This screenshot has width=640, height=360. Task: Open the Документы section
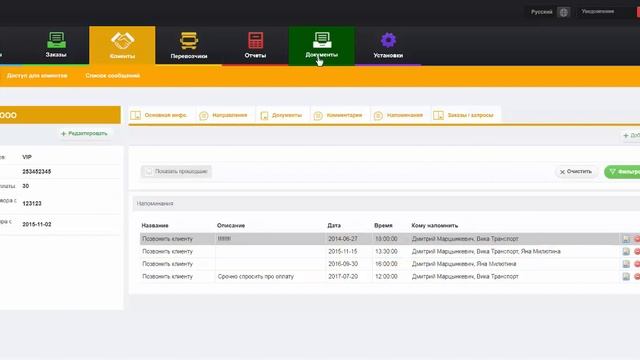pyautogui.click(x=322, y=45)
